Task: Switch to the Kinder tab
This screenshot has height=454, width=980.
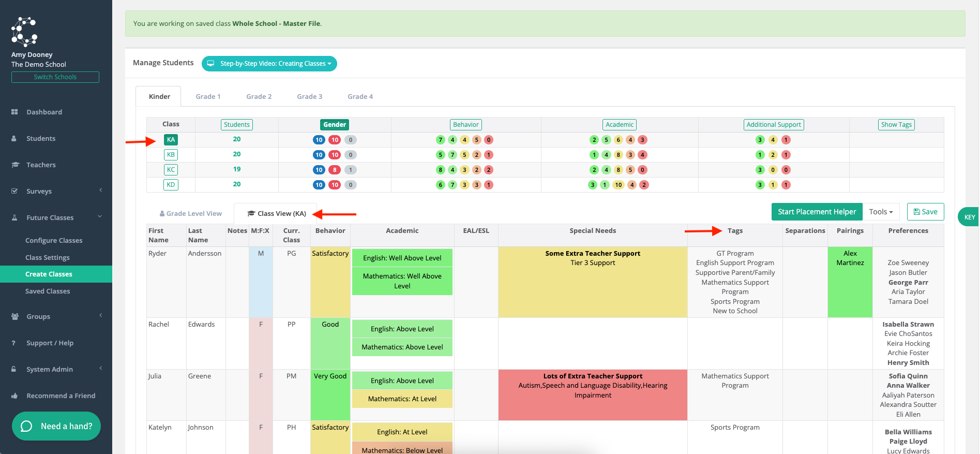Action: (159, 96)
